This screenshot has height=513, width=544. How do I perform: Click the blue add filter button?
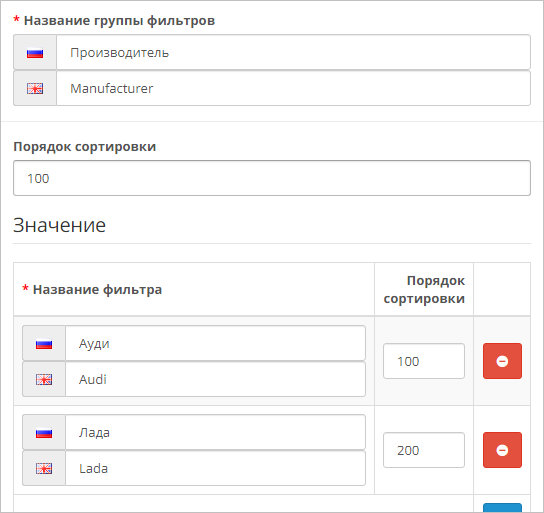click(502, 508)
